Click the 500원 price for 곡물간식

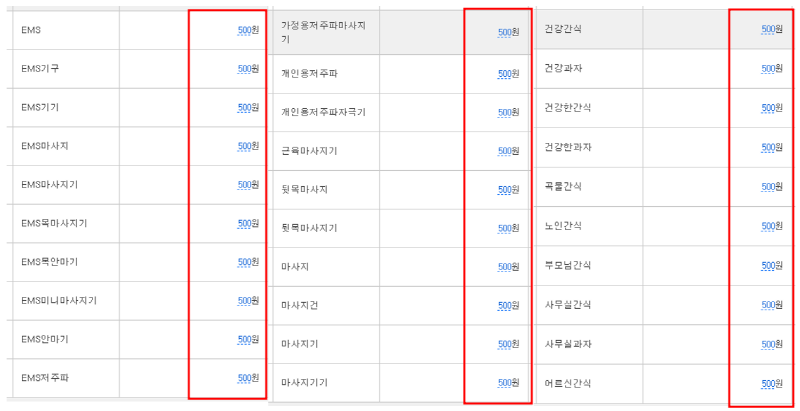(x=772, y=187)
